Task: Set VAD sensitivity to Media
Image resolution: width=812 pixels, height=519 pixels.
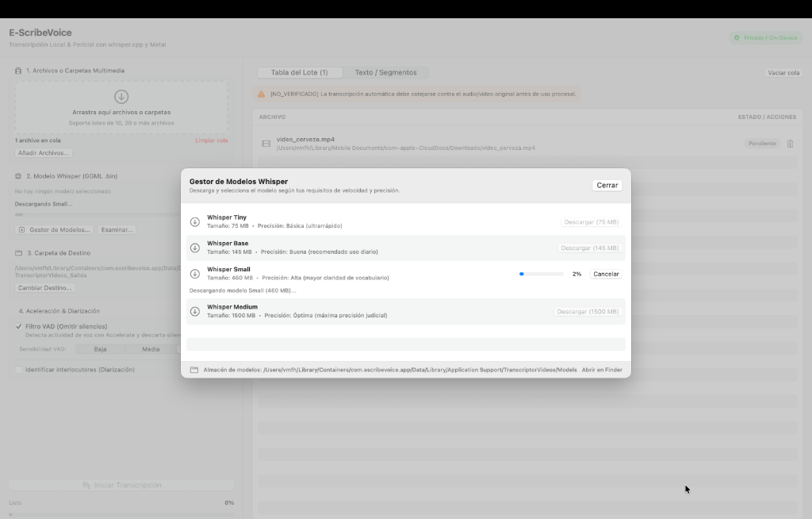Action: 151,349
